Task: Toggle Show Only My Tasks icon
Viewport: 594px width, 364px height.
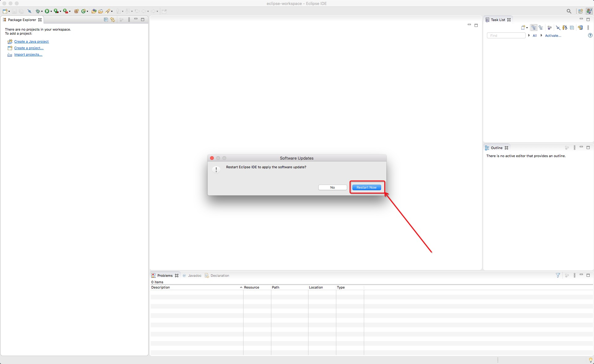Action: [x=565, y=28]
